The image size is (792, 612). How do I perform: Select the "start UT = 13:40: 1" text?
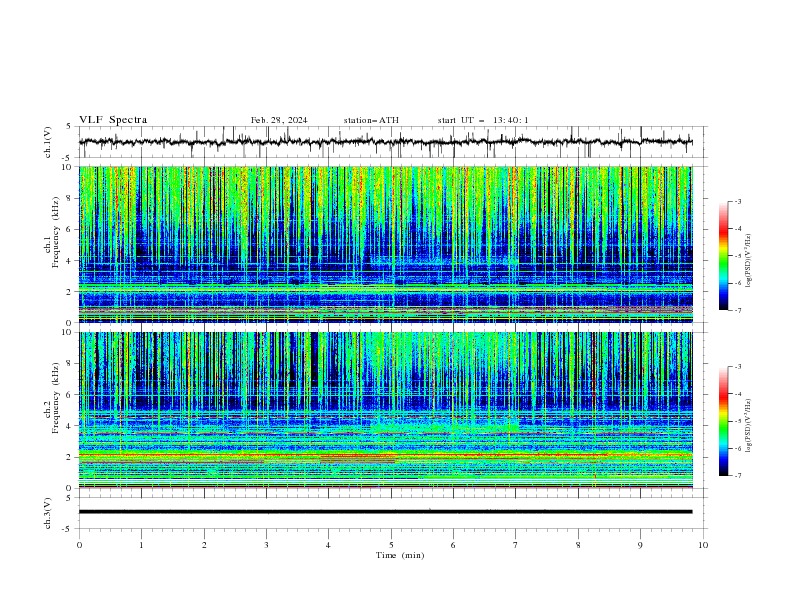click(x=483, y=120)
